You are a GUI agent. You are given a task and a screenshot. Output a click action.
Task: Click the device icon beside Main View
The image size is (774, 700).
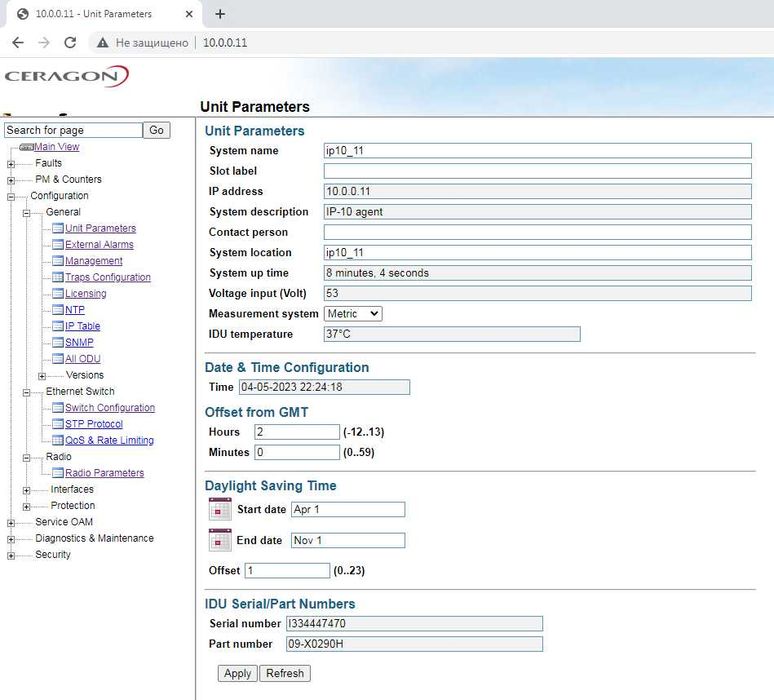pyautogui.click(x=26, y=147)
